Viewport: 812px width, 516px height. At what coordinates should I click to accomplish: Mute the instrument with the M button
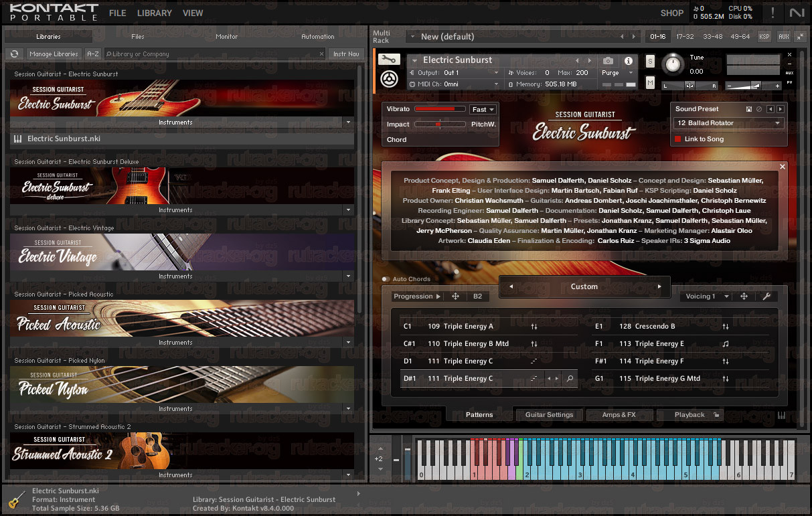650,82
